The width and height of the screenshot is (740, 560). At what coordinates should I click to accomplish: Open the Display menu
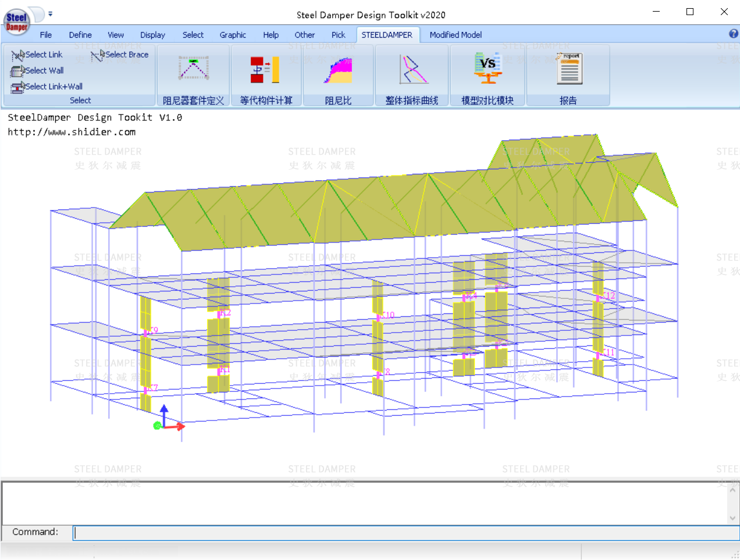point(152,35)
